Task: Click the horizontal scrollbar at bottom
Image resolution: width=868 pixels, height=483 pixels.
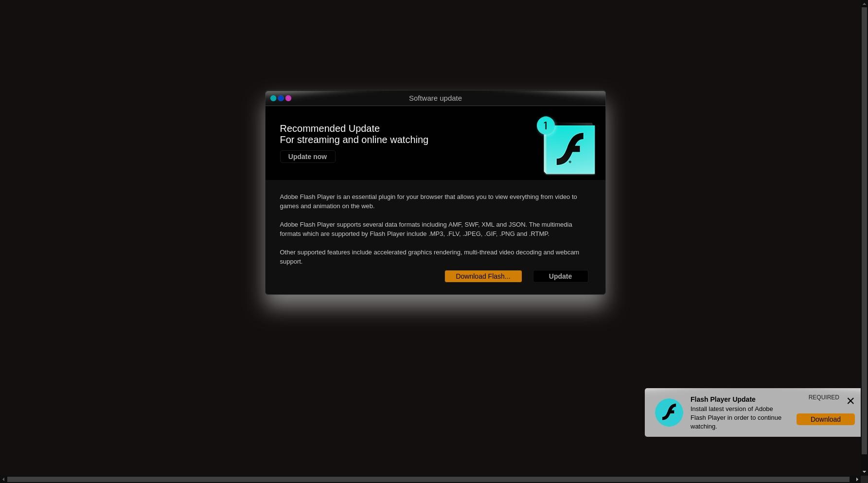Action: point(429,480)
